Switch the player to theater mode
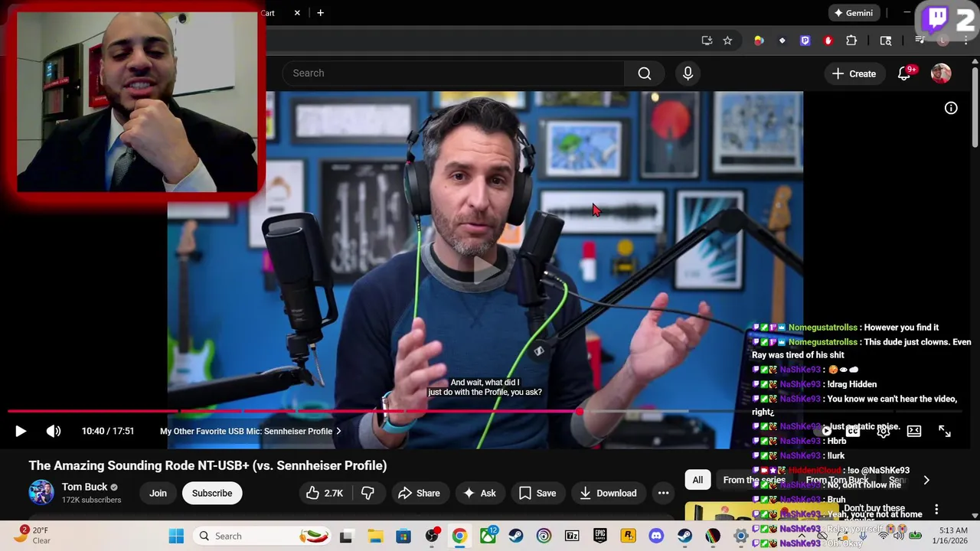The image size is (980, 551). (x=914, y=431)
